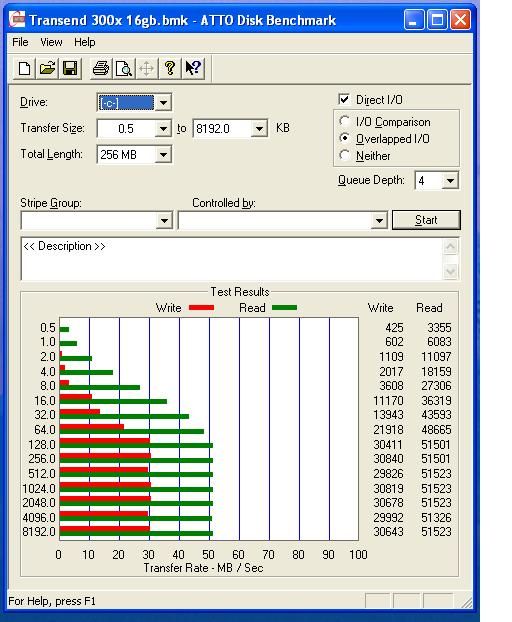Click write value 30411 for 128.0 row
Image resolution: width=512 pixels, height=622 pixels.
click(388, 445)
